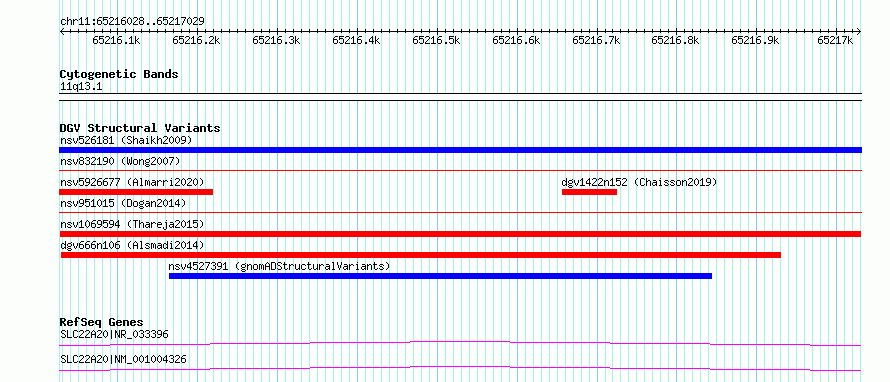Screen dimensions: 890x382
Task: Click the chr11:65216028..65217029 coordinate label
Action: (132, 22)
